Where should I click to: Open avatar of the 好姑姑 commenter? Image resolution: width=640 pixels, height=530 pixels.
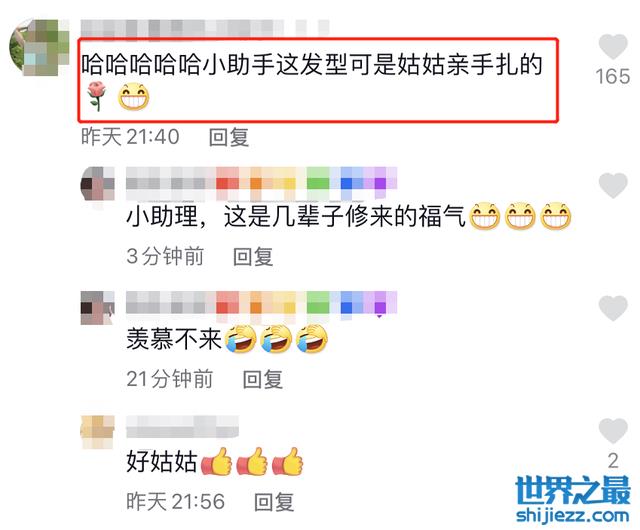pyautogui.click(x=98, y=432)
